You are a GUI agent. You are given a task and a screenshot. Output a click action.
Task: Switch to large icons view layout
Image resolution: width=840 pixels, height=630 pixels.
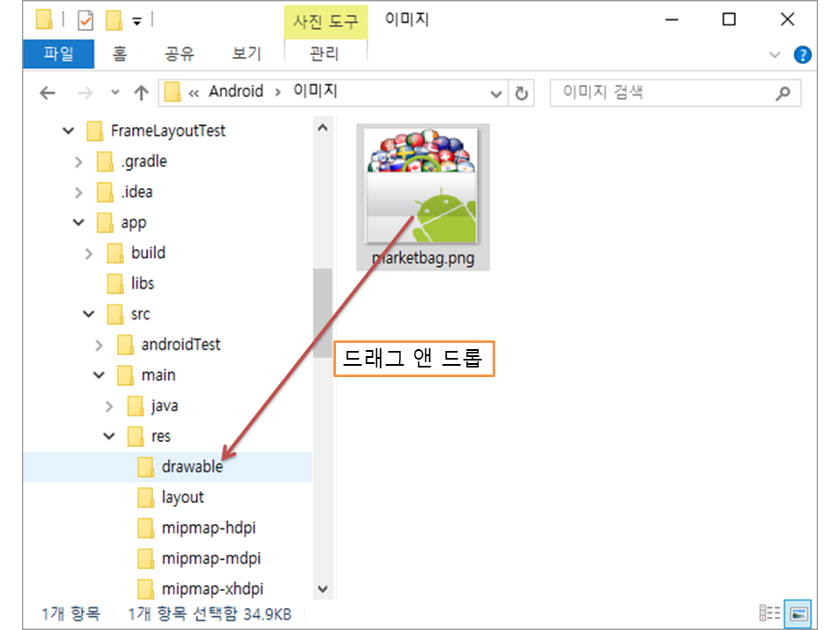(x=798, y=613)
